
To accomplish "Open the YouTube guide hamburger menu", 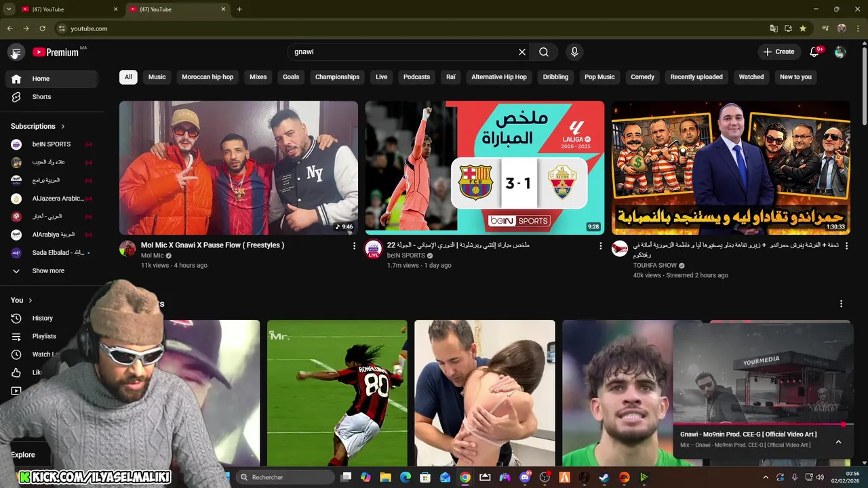I will coord(16,52).
